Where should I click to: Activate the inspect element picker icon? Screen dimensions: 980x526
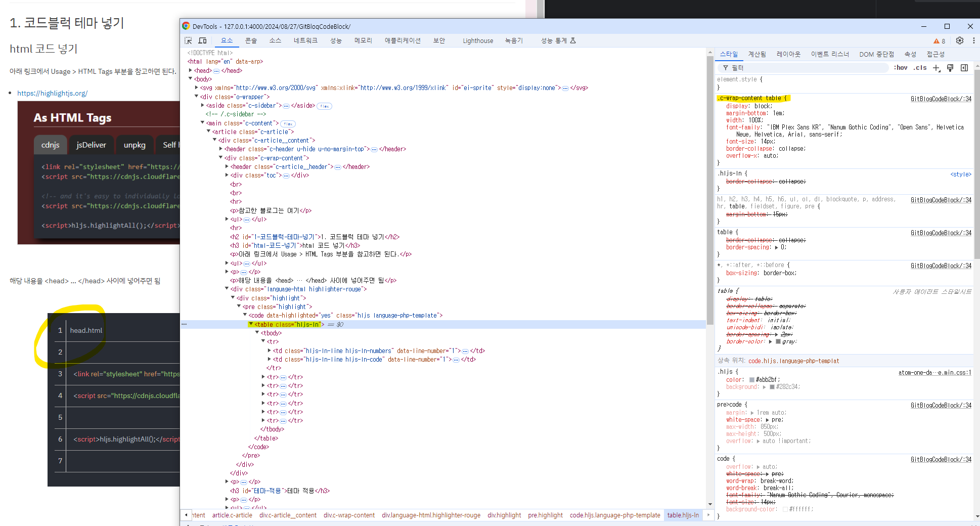coord(188,40)
